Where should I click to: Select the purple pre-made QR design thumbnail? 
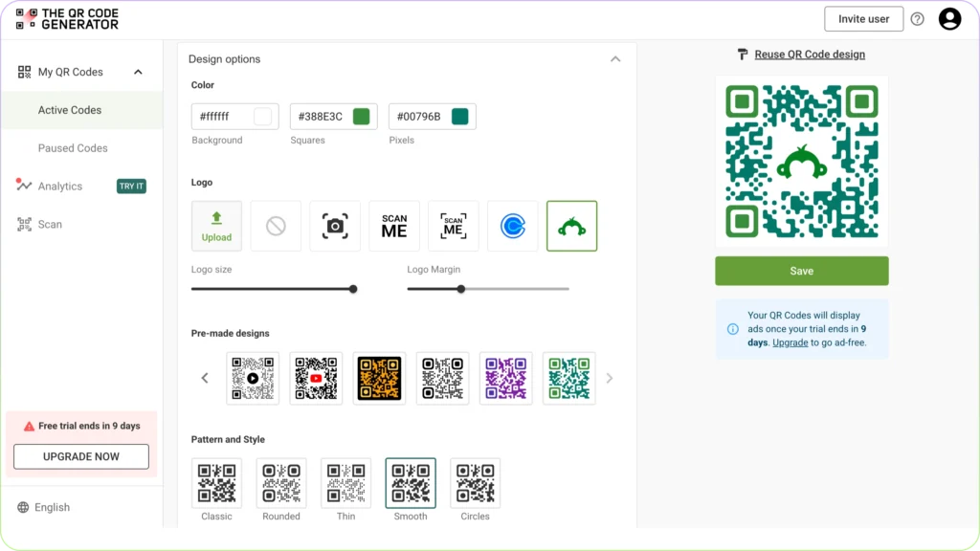(505, 378)
